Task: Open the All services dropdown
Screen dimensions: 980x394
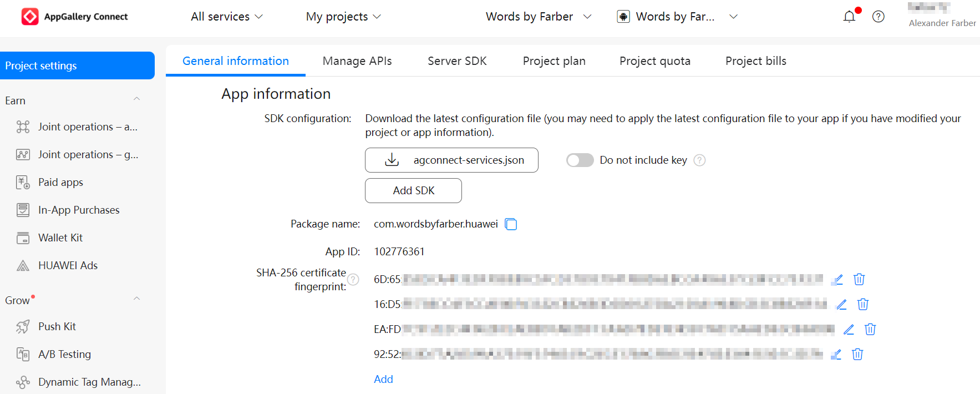Action: coord(227,17)
